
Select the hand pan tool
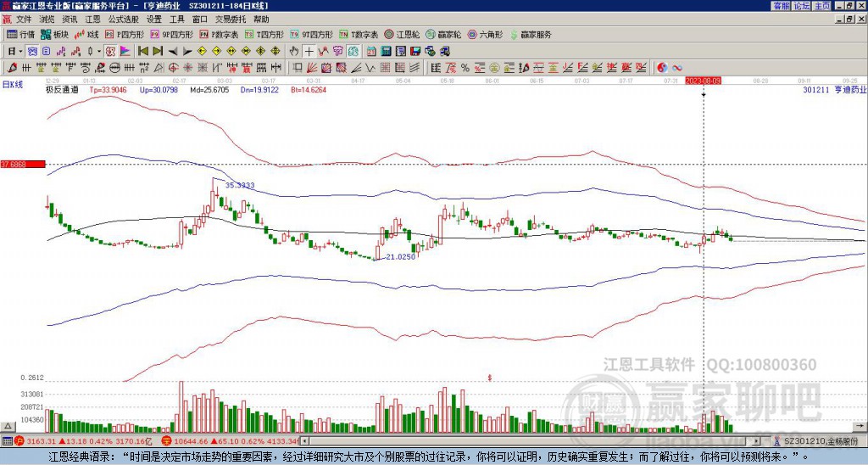(x=294, y=51)
